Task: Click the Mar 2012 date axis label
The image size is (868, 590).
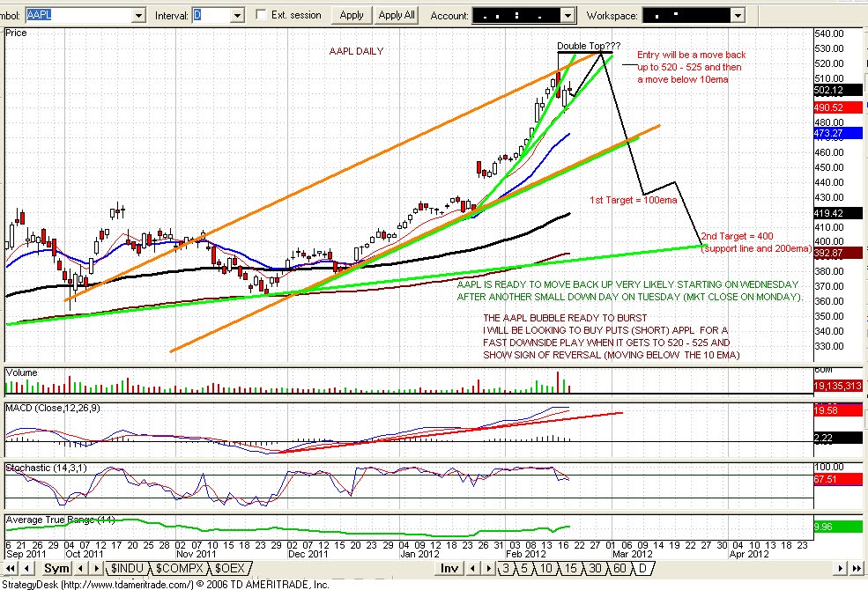Action: [x=633, y=554]
